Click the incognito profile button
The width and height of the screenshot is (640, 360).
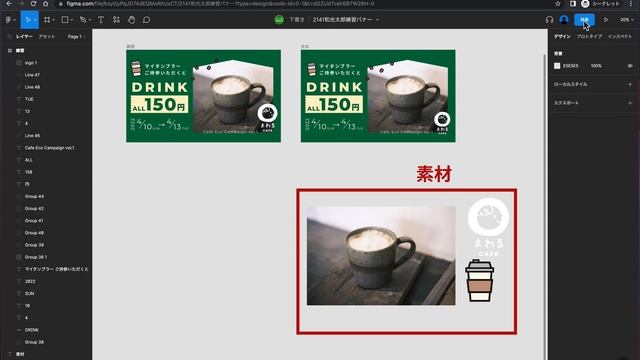(x=600, y=4)
